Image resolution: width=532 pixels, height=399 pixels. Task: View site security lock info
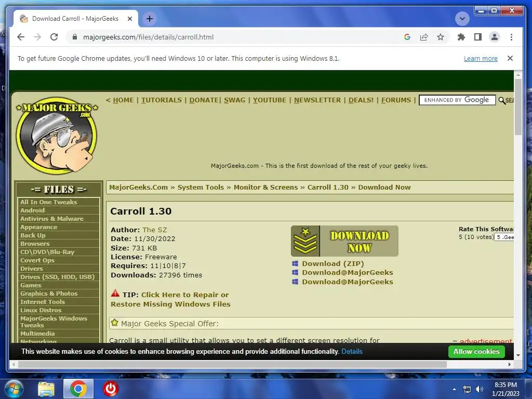pyautogui.click(x=75, y=37)
